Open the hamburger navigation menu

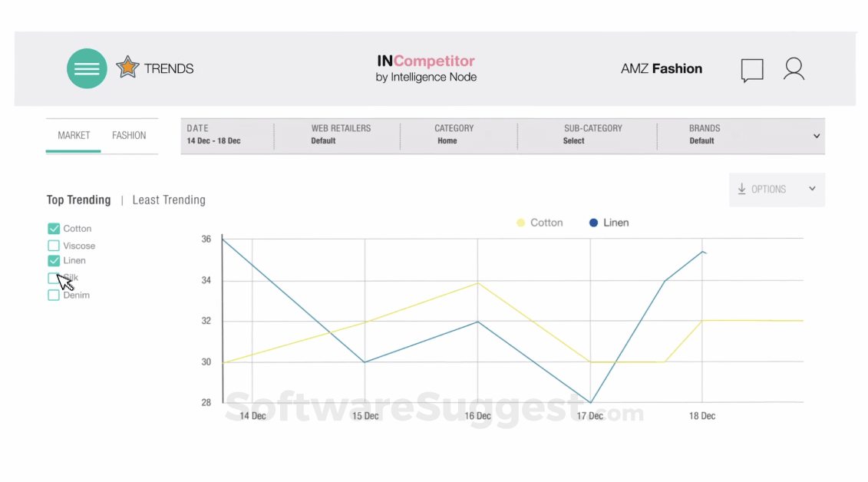coord(87,68)
